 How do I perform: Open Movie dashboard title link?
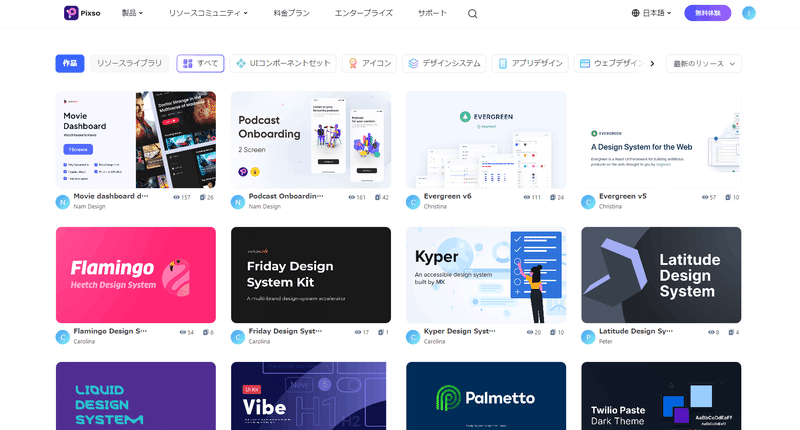[111, 196]
